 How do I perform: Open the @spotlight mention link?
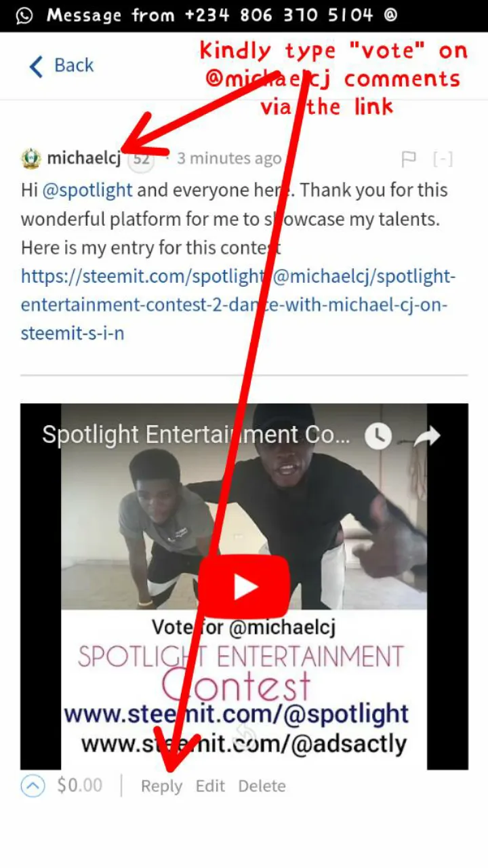click(87, 190)
